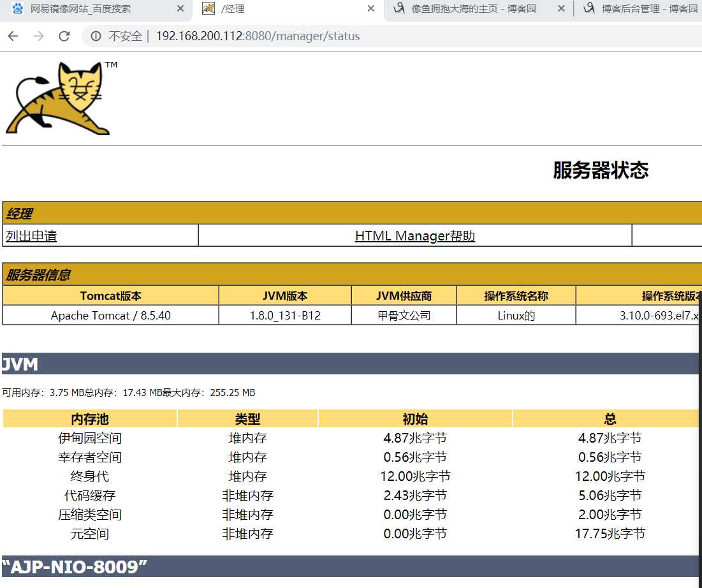Image resolution: width=702 pixels, height=588 pixels.
Task: Select the 1.8.0_131-B12 cell
Action: 285,315
